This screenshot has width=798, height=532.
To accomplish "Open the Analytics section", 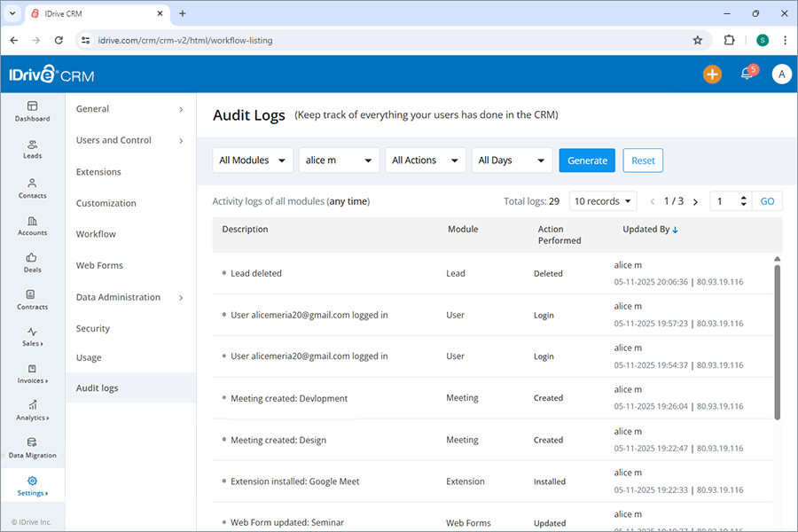I will 32,412.
